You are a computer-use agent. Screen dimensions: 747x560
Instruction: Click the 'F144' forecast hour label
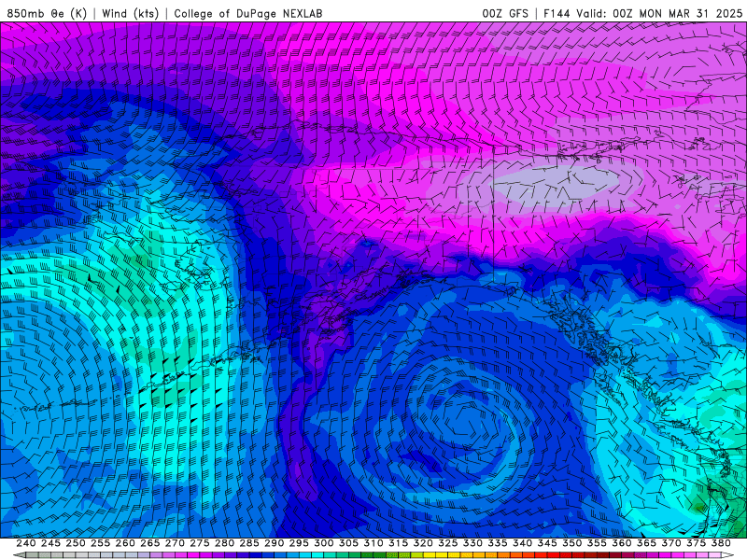pos(556,13)
